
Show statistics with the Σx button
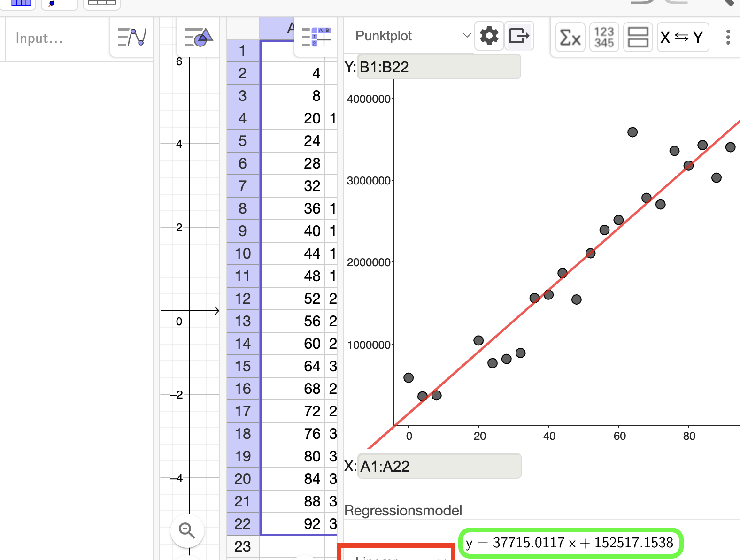tap(570, 37)
